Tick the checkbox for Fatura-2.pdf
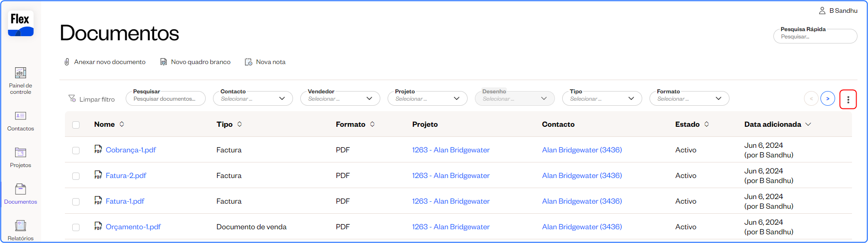This screenshot has width=868, height=243. (x=76, y=176)
